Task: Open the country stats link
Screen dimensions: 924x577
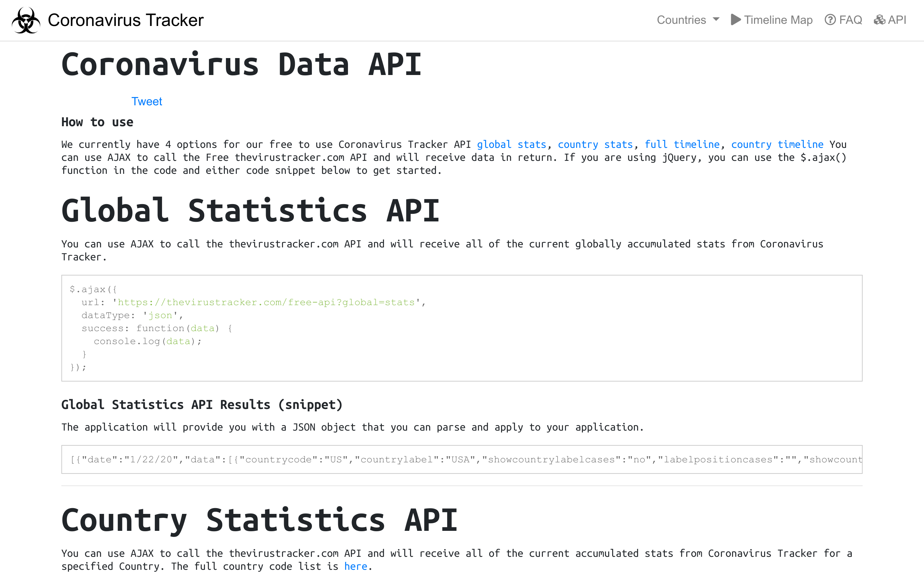Action: [596, 144]
